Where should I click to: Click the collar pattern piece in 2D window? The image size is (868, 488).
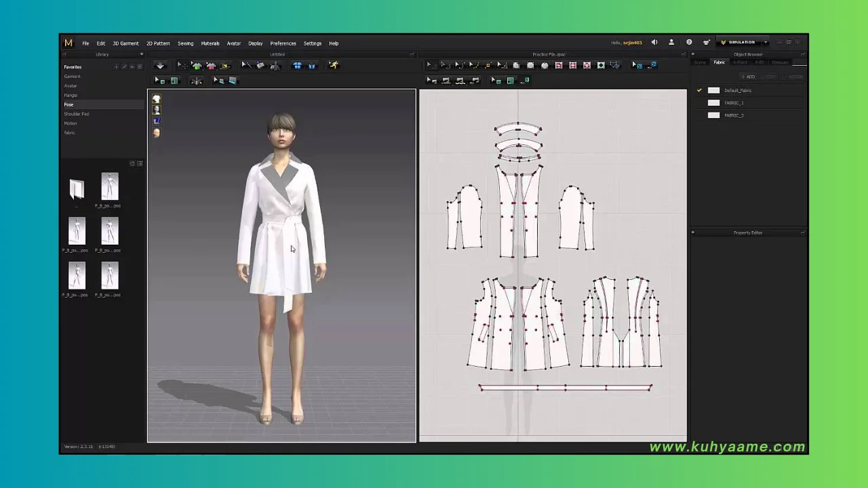coord(518,129)
